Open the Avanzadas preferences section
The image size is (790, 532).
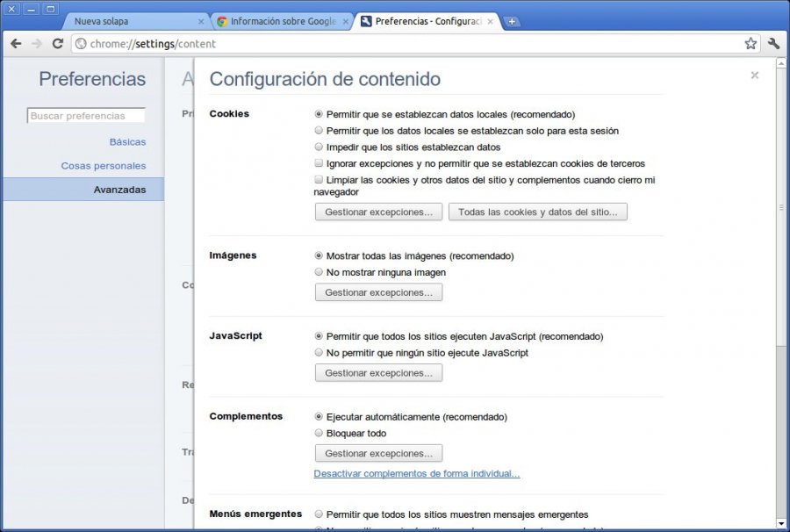pyautogui.click(x=83, y=190)
